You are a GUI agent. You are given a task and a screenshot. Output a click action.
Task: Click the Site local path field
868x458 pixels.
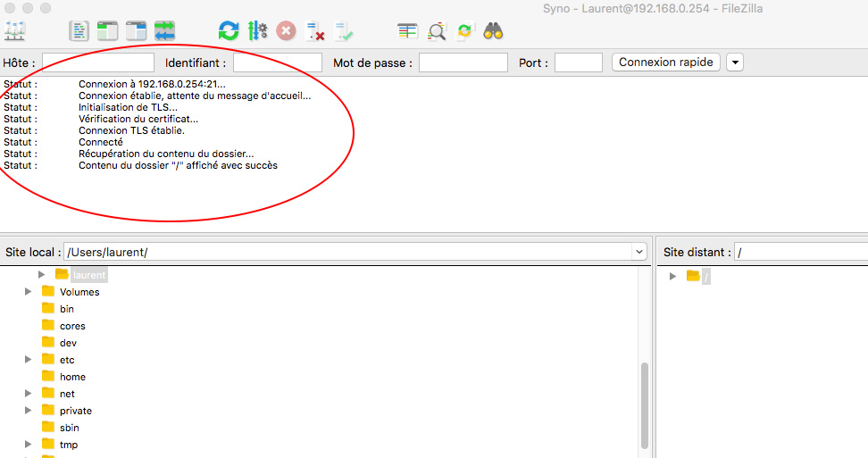[x=347, y=252]
